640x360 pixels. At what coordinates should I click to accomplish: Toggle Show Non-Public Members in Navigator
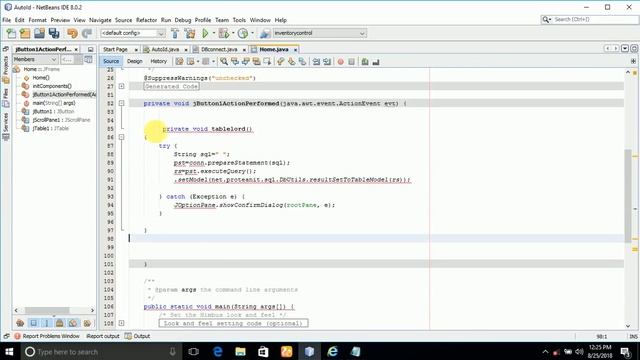tap(60, 323)
